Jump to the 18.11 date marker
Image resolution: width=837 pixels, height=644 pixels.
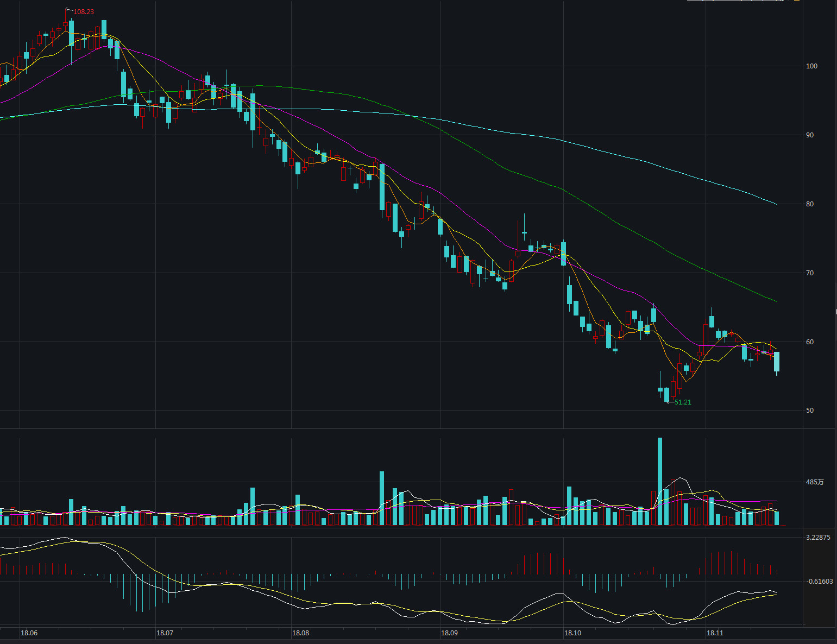(x=715, y=633)
